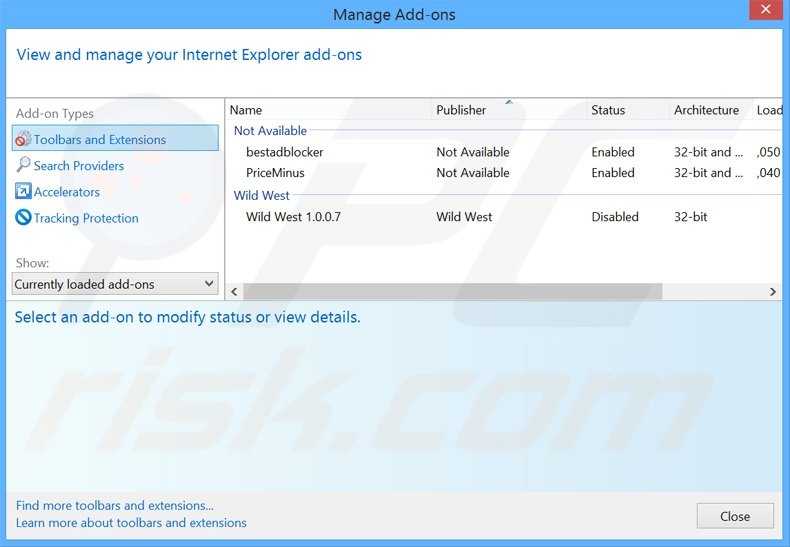
Task: Select the bestadblocker add-on row
Action: coord(285,152)
